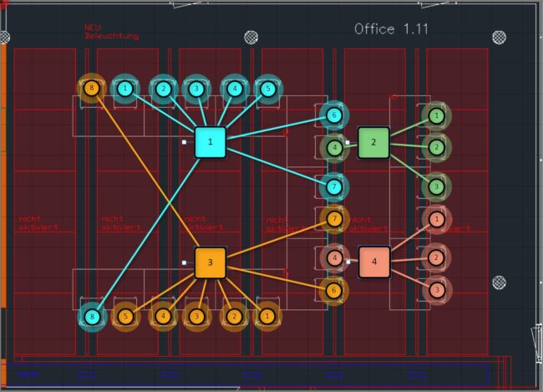Click green circle 4 left of node 2

pyautogui.click(x=334, y=148)
